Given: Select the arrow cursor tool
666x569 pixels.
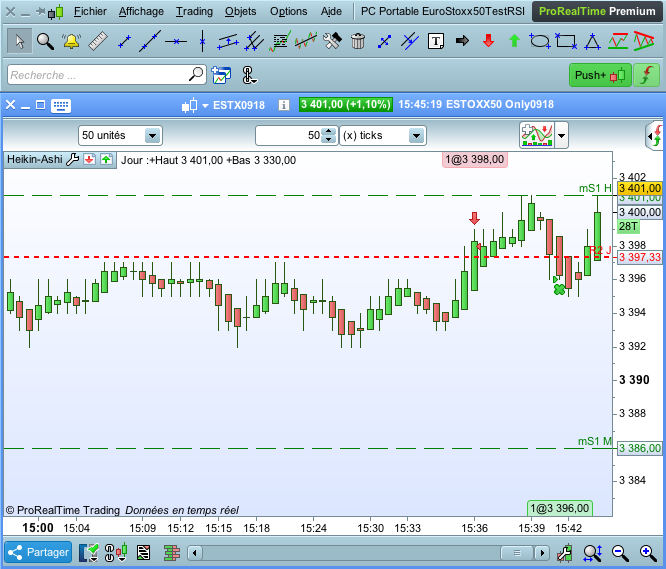Looking at the screenshot, I should click(x=20, y=41).
